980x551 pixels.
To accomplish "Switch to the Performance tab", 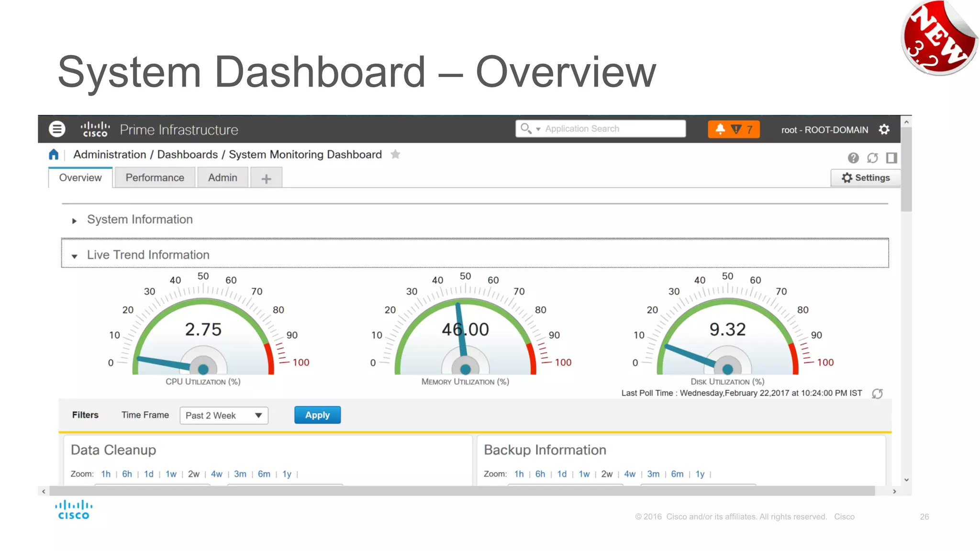I will click(155, 178).
